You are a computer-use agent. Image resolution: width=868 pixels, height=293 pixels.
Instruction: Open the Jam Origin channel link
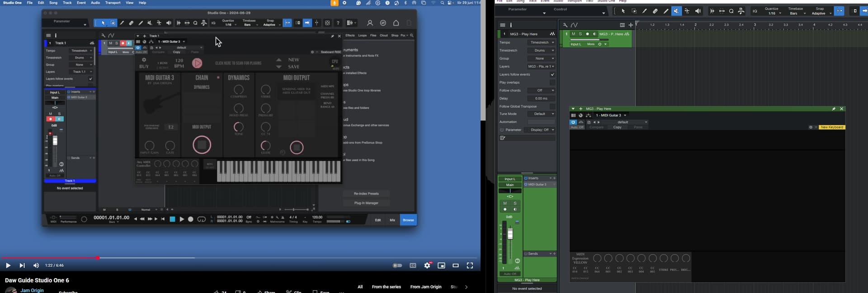click(x=32, y=290)
